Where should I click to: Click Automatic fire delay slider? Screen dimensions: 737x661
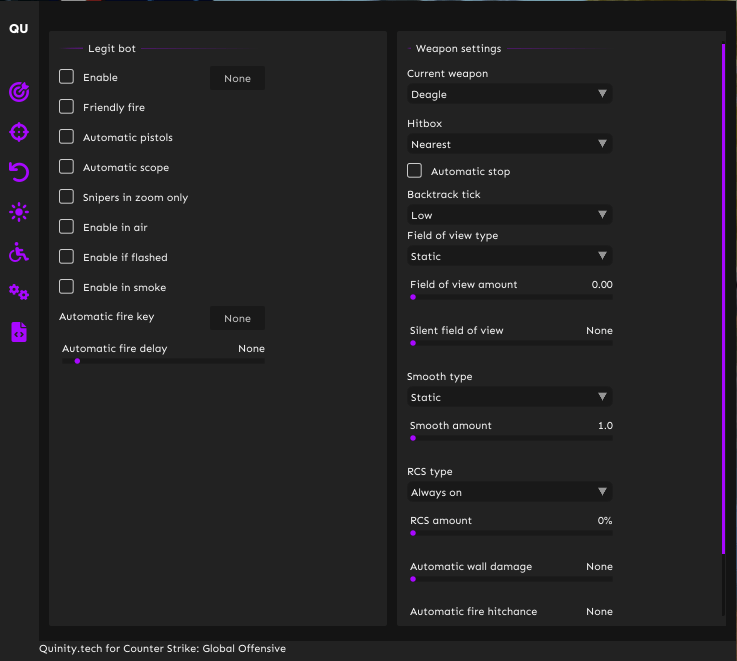163,361
